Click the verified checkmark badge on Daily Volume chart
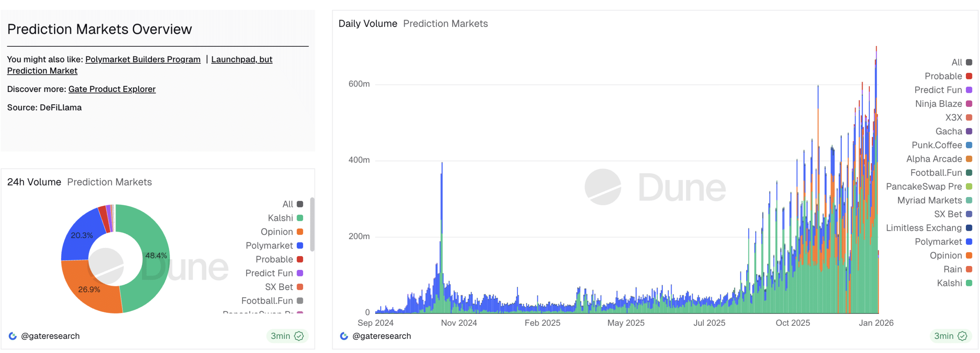 [x=962, y=336]
